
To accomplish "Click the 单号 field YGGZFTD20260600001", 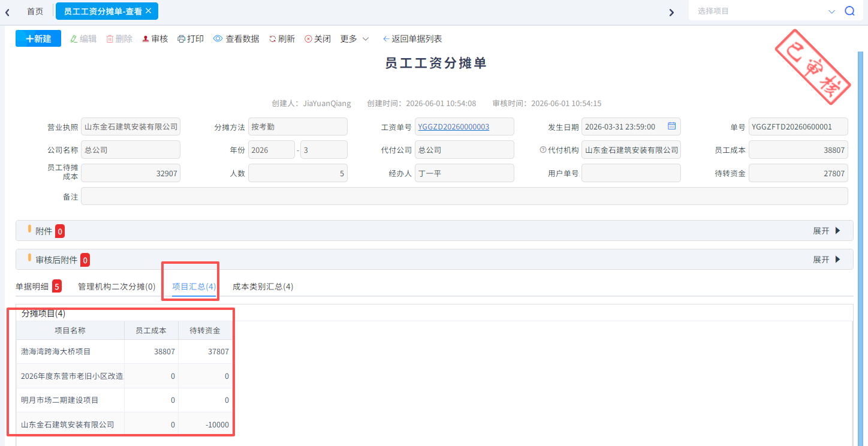I will [x=798, y=126].
